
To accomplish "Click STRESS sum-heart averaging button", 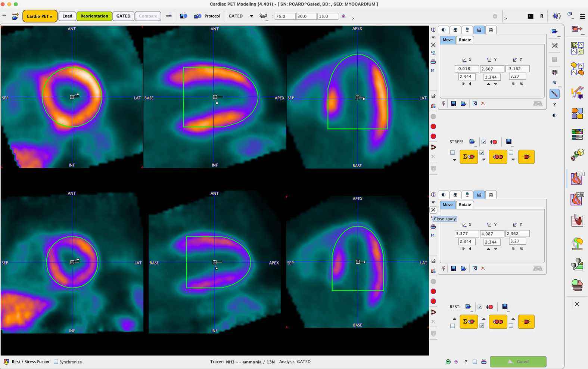I will click(469, 157).
